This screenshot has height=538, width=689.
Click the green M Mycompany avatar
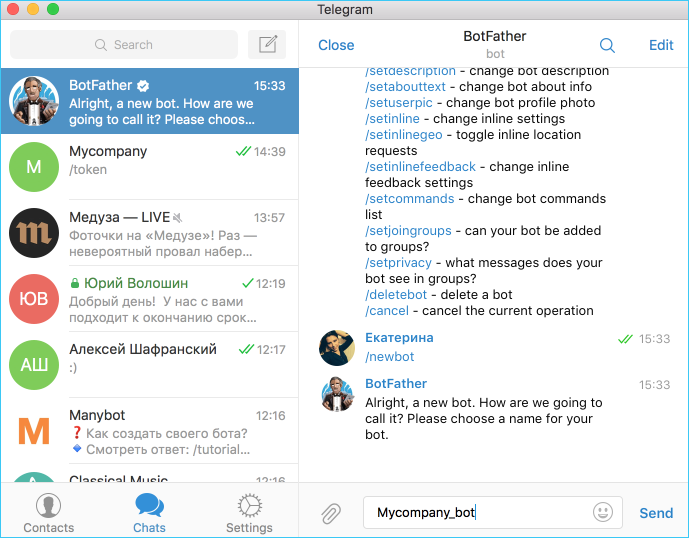(x=34, y=167)
